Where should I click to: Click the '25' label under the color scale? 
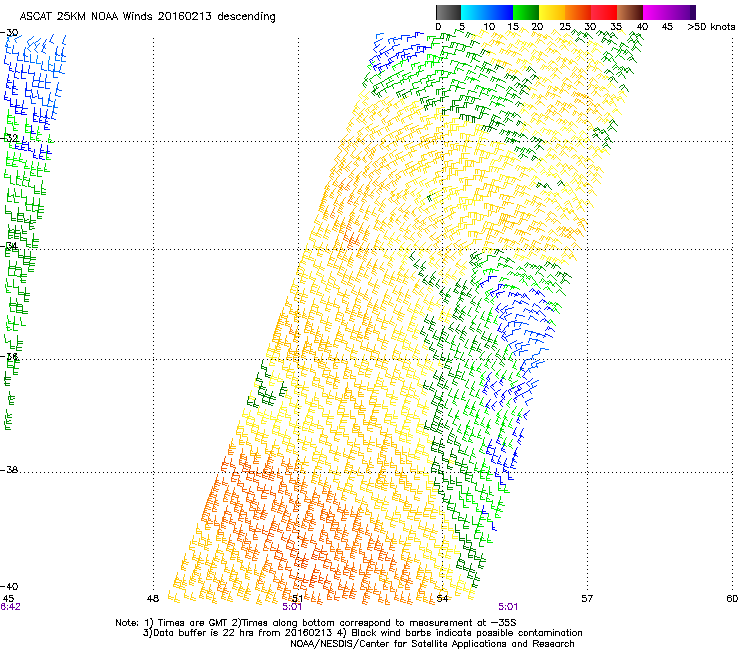click(x=565, y=27)
